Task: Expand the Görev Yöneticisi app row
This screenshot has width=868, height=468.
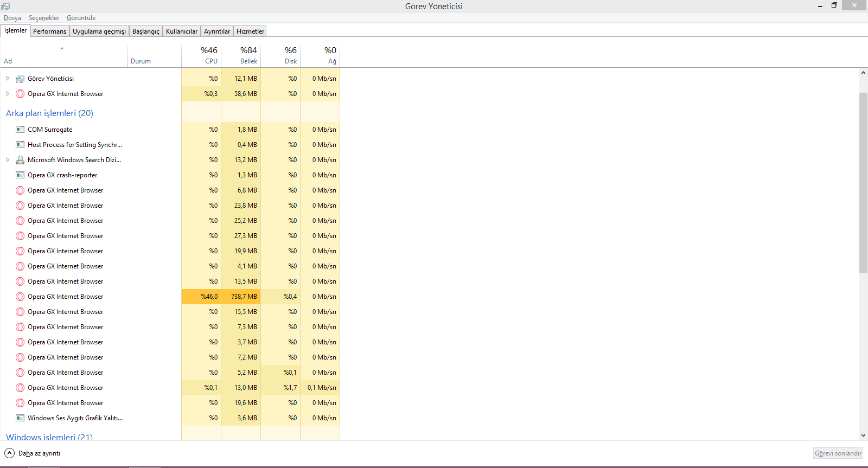Action: [8, 79]
